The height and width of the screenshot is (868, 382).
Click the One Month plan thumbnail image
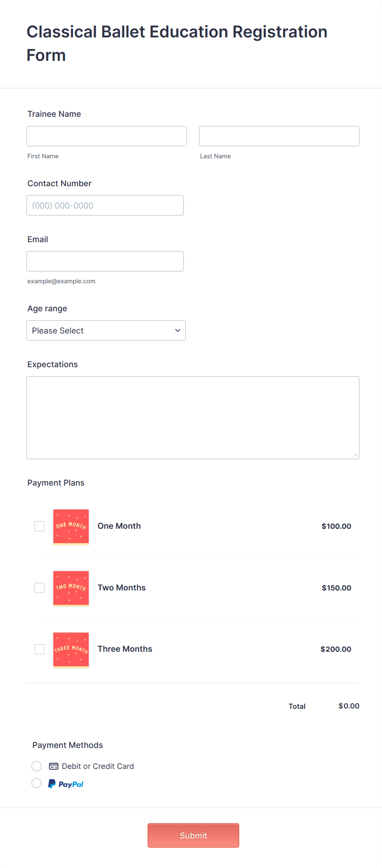click(70, 527)
